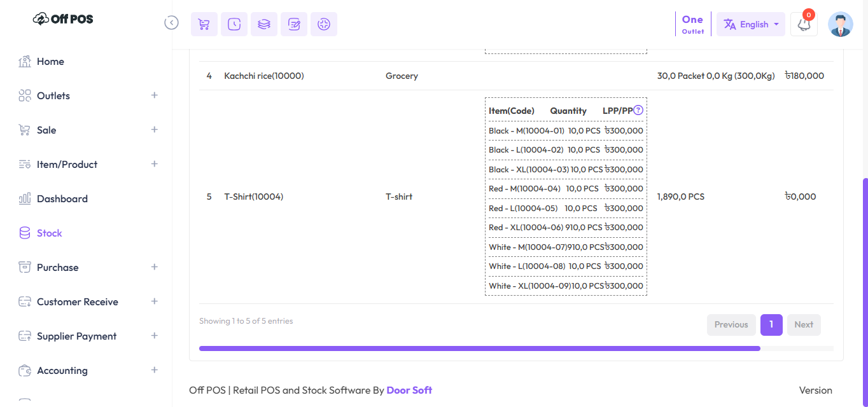Open Dashboard from the sidebar
868x407 pixels.
62,199
